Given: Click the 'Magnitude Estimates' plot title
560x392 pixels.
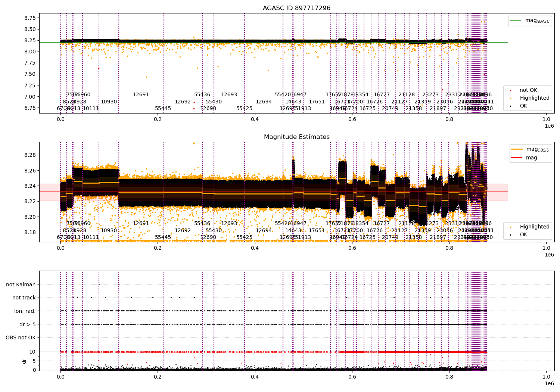Looking at the screenshot, I should (x=296, y=137).
